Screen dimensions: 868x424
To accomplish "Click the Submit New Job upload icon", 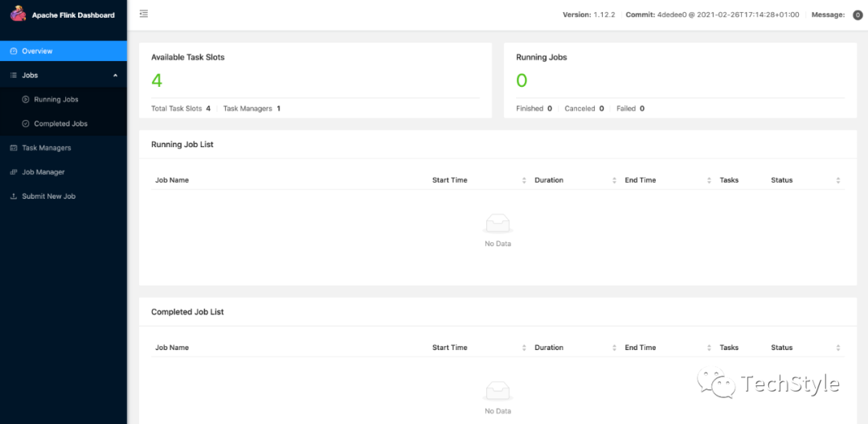I will point(14,196).
